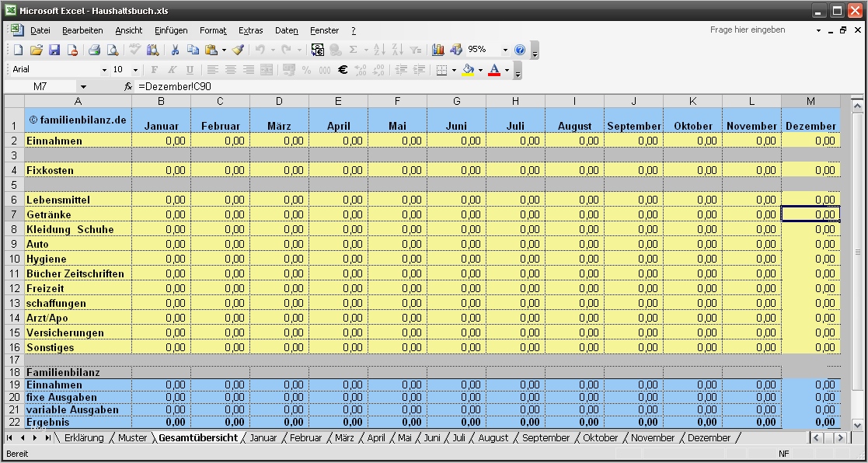Screen dimensions: 868x463
Task: Launch the Chart Wizard icon
Action: coord(437,50)
